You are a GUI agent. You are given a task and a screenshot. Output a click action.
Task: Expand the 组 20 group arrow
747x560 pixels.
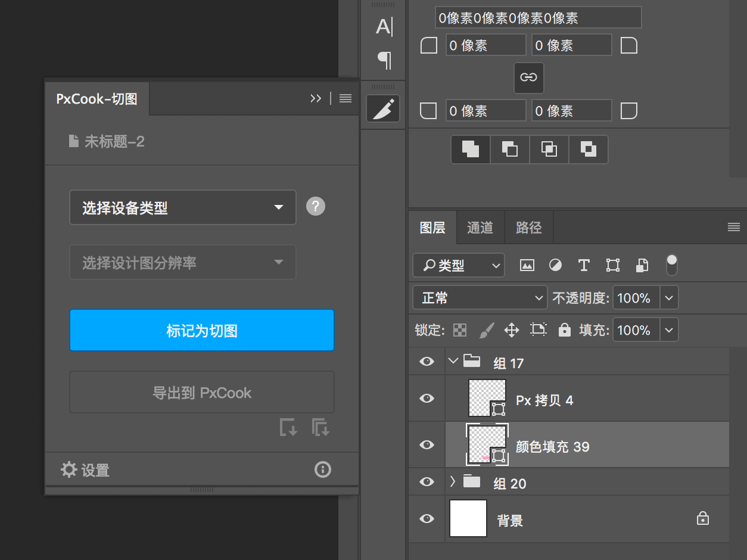coord(453,481)
